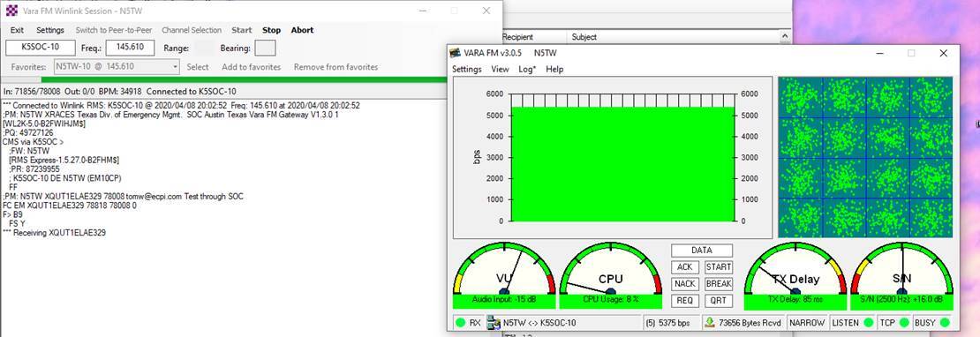Click the CPU usage gauge
This screenshot has width=980, height=337.
pyautogui.click(x=611, y=275)
